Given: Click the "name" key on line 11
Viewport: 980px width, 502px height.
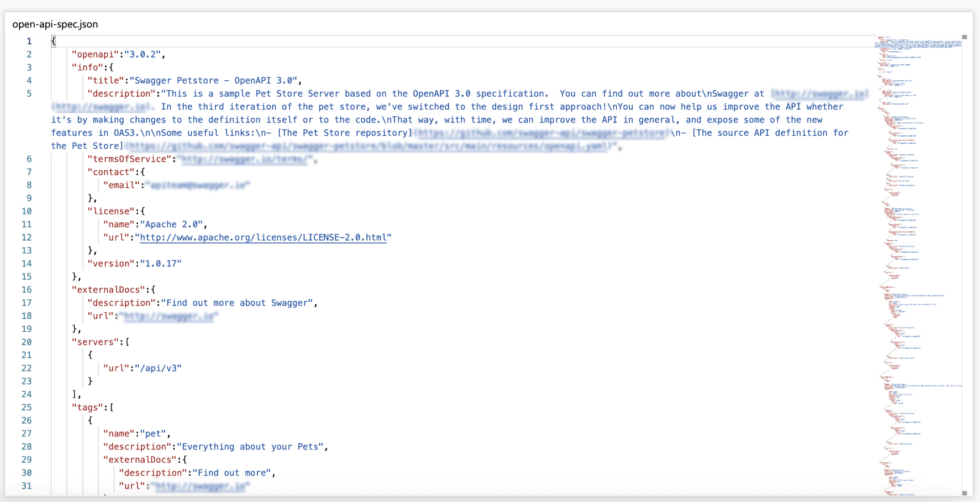Looking at the screenshot, I should click(119, 225).
